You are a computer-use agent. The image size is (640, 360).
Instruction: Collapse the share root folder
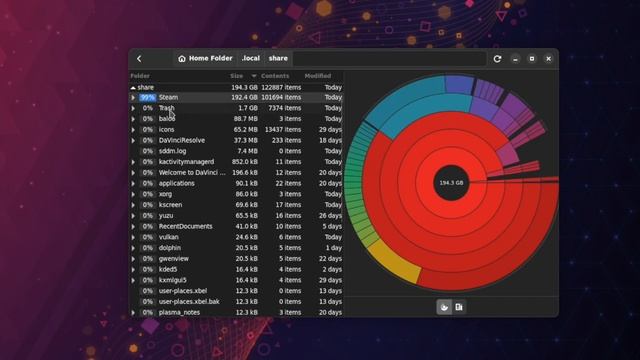(x=133, y=87)
